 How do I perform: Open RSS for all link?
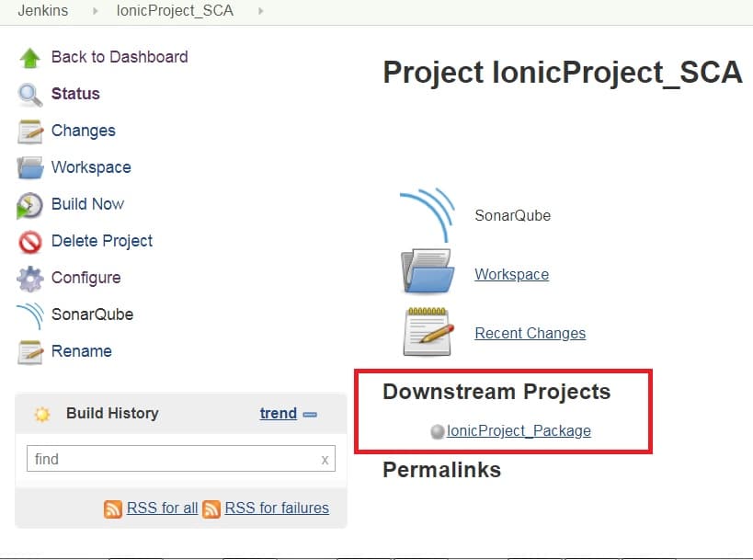click(x=163, y=509)
